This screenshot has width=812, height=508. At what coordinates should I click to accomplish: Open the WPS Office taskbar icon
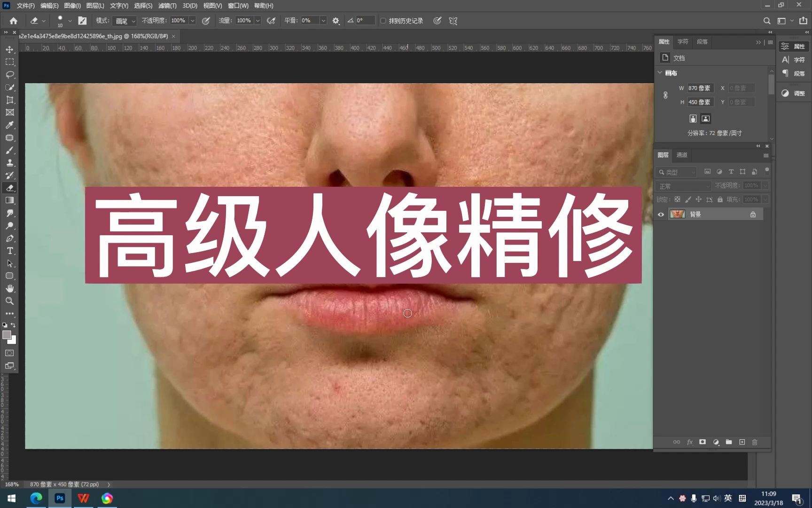(x=83, y=498)
